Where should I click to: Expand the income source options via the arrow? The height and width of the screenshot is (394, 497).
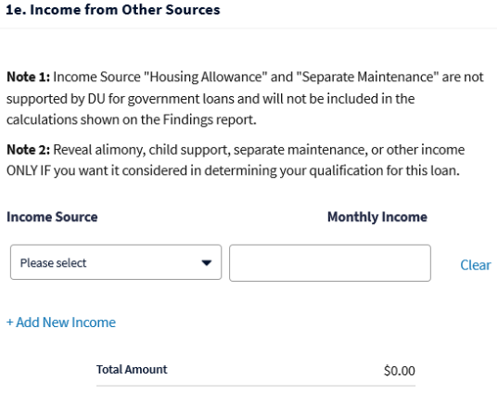(x=206, y=263)
